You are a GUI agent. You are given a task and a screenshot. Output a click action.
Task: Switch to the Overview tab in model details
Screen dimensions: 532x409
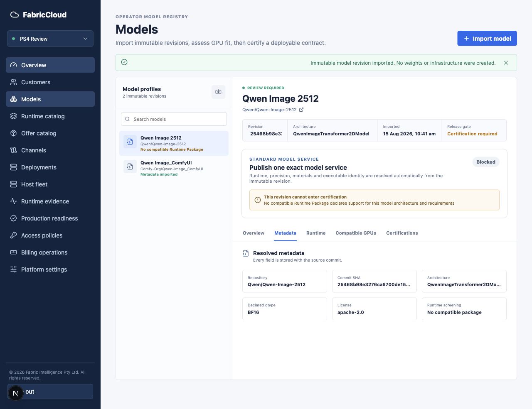[254, 233]
